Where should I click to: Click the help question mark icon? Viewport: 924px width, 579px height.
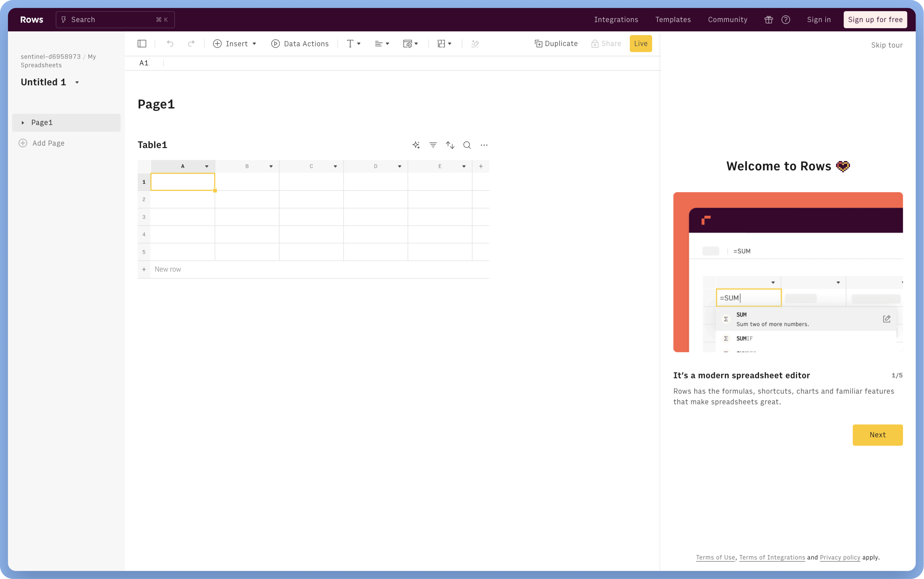click(785, 20)
